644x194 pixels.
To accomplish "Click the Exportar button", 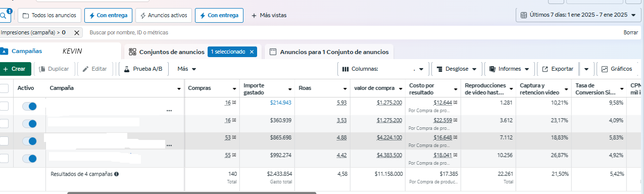I will click(558, 69).
